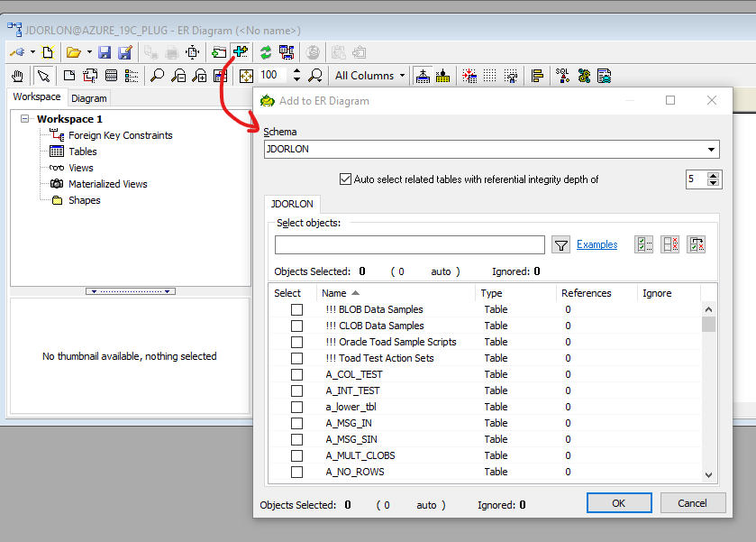Screen dimensions: 756x542
Task: Click the Select objects filter text field
Action: (410, 245)
